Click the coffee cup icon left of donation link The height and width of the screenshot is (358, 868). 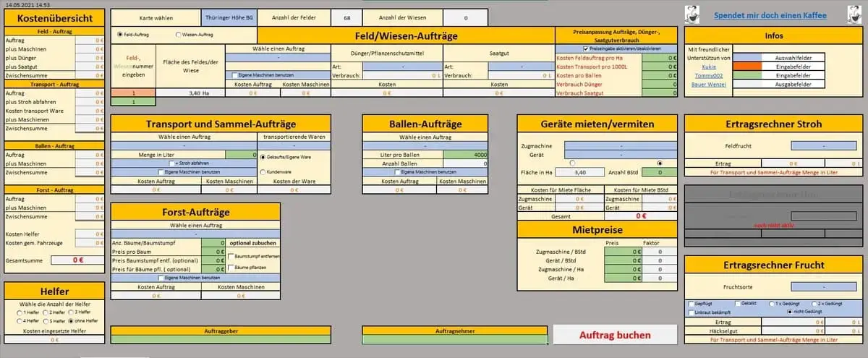(x=693, y=14)
